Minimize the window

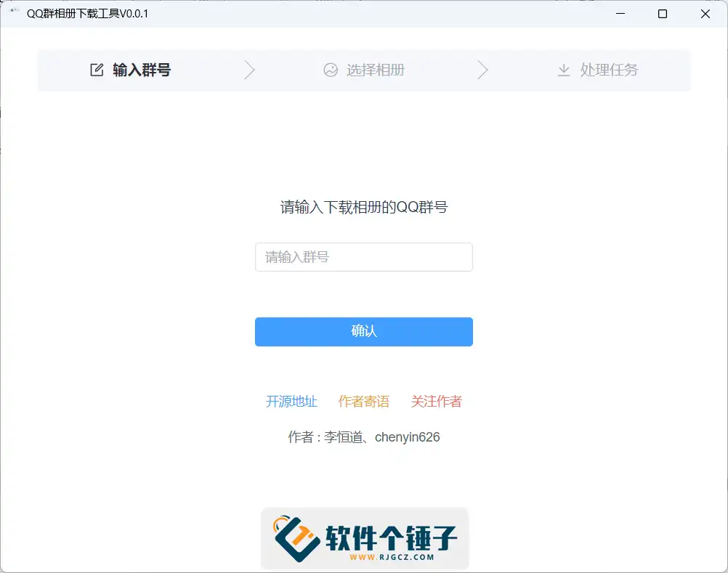(x=620, y=14)
